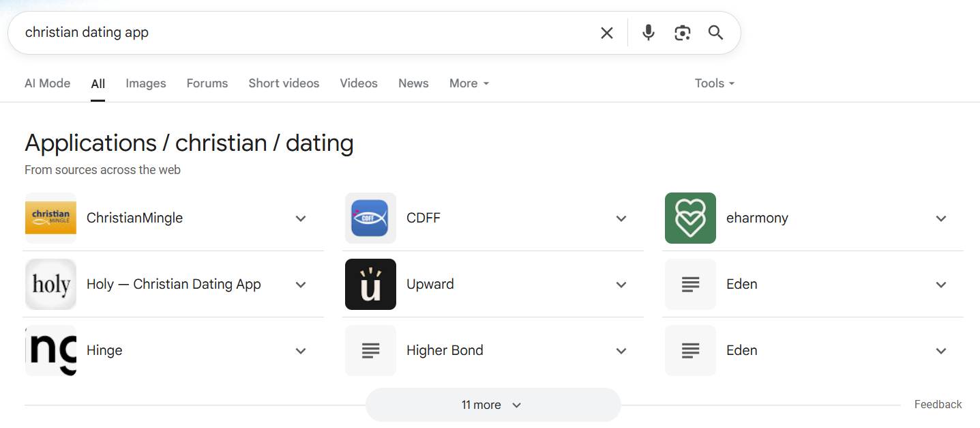Switch to the Images tab
The height and width of the screenshot is (428, 980).
[x=146, y=83]
